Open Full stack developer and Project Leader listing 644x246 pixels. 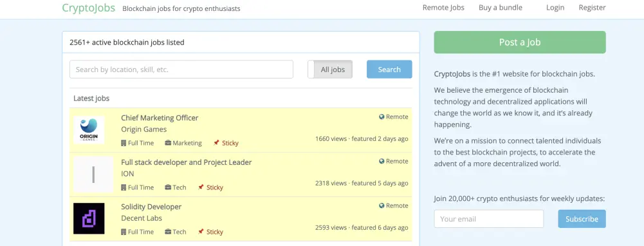coord(186,162)
